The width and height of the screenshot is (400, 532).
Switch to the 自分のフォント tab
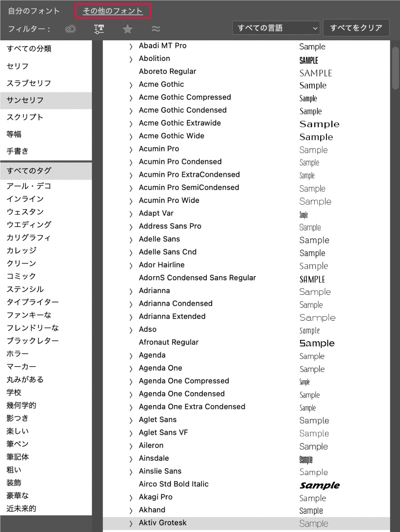pyautogui.click(x=34, y=11)
